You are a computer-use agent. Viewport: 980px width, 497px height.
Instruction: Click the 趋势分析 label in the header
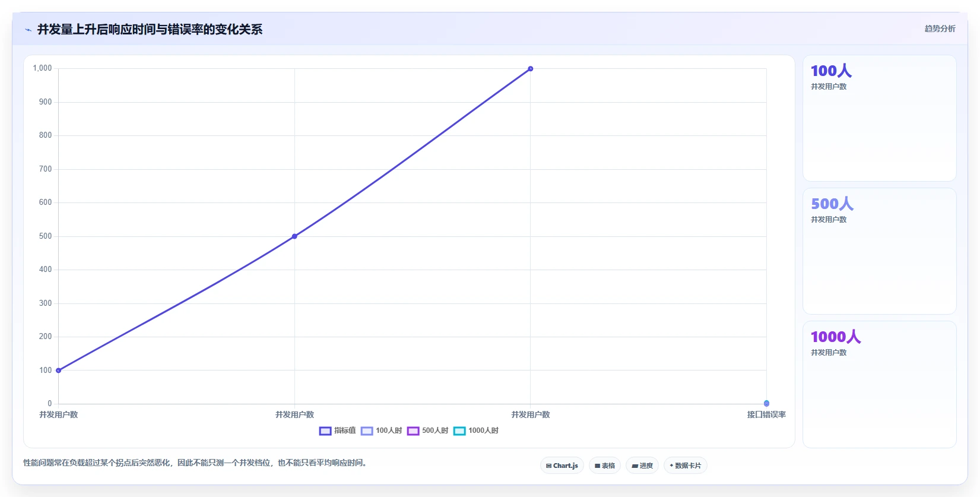(940, 29)
